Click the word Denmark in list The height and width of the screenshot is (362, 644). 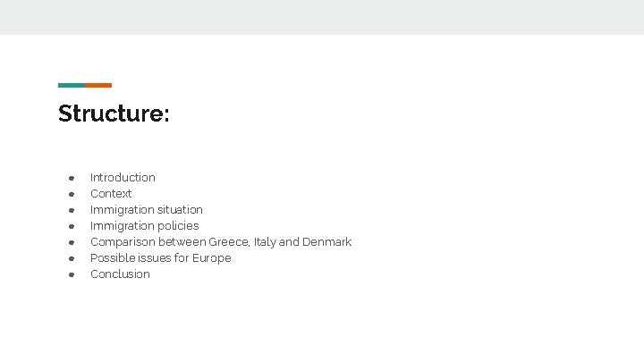(x=327, y=241)
